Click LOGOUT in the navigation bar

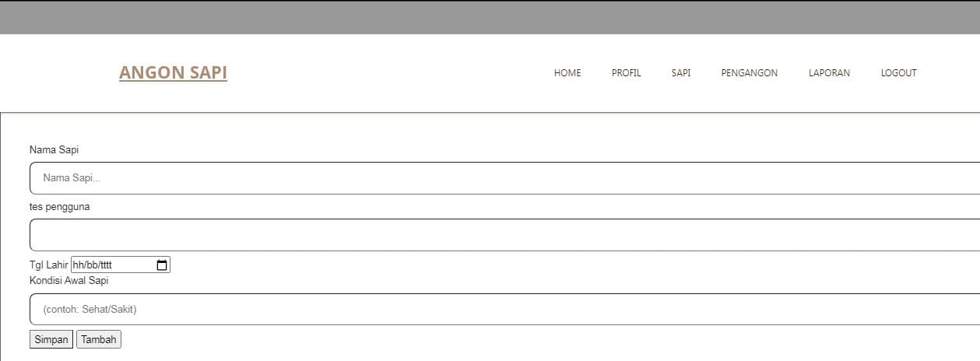tap(898, 73)
